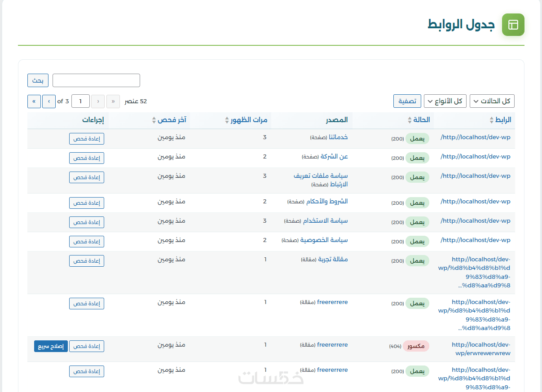Click the بحث search button

click(x=38, y=81)
